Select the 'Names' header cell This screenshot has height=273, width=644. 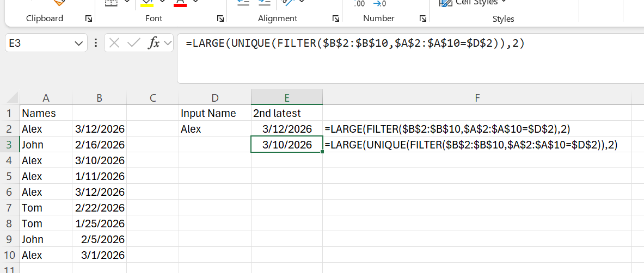pos(46,113)
